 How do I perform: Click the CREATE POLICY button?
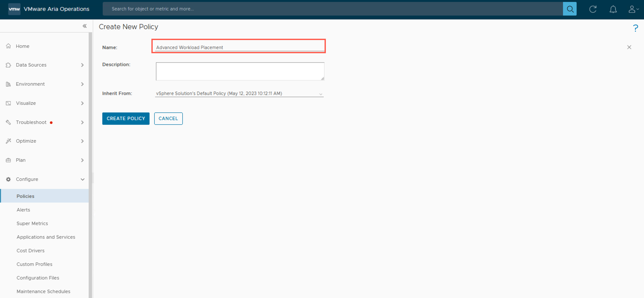pos(126,119)
